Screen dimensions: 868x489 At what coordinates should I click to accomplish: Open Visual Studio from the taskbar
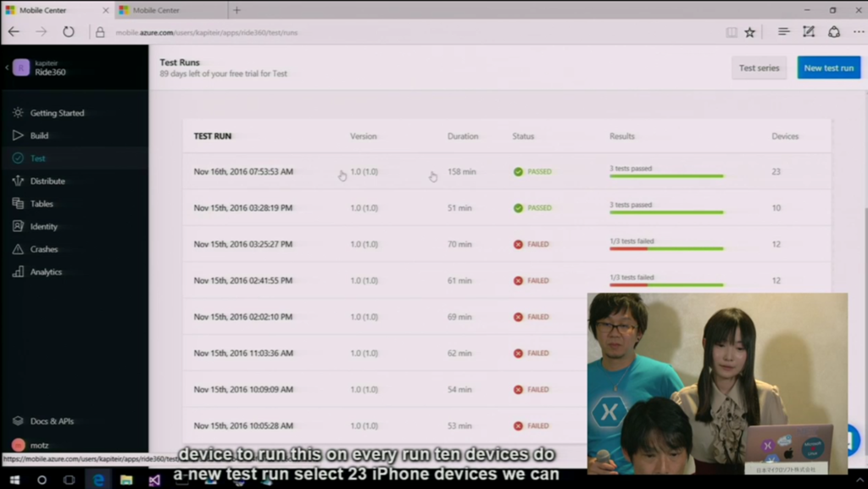pos(154,480)
